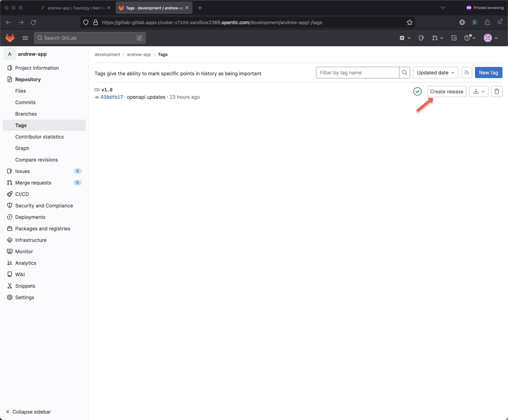The height and width of the screenshot is (420, 508).
Task: Focus the Filter by tag name field
Action: [x=357, y=73]
